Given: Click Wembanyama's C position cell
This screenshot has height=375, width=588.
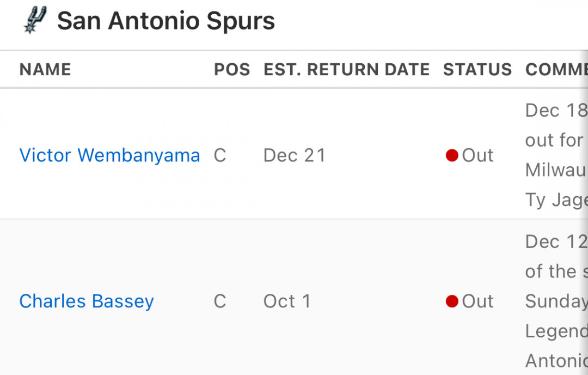Looking at the screenshot, I should pos(220,155).
